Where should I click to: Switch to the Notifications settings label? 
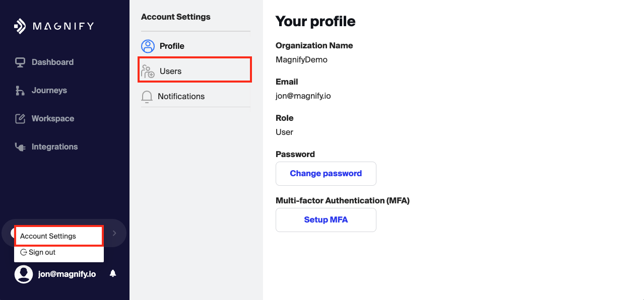[x=181, y=97]
